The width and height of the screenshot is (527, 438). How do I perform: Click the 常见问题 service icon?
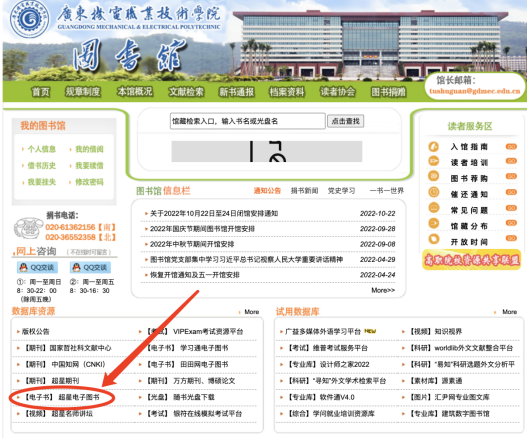[434, 208]
